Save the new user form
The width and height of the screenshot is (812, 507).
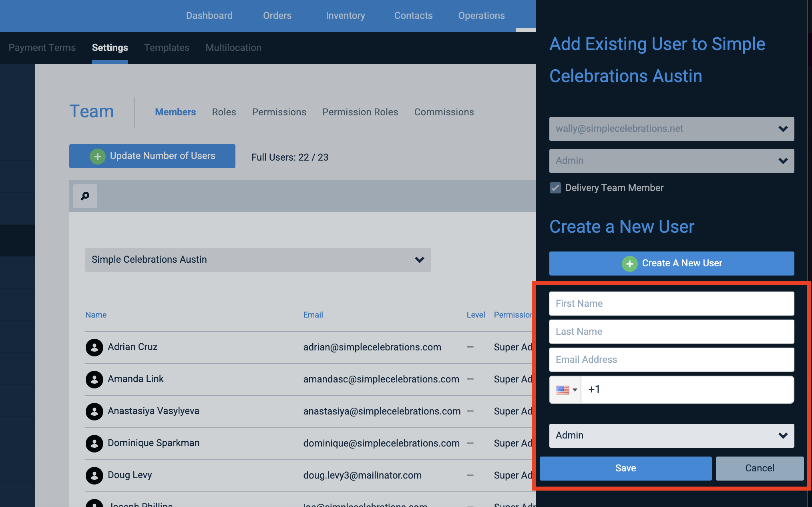[x=625, y=469]
